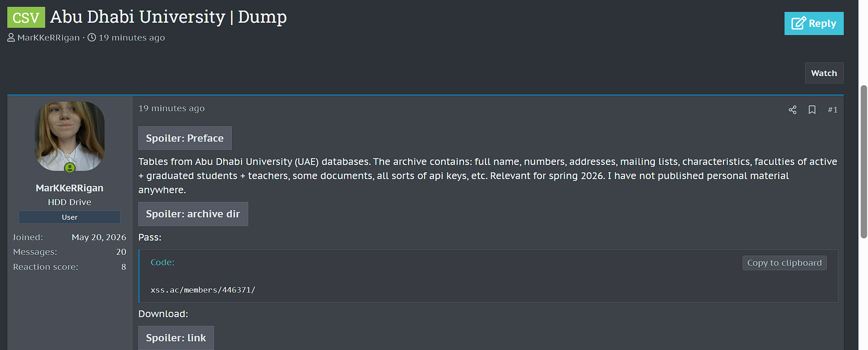This screenshot has height=350, width=868.
Task: Expand the Spoiler: link section
Action: [176, 338]
